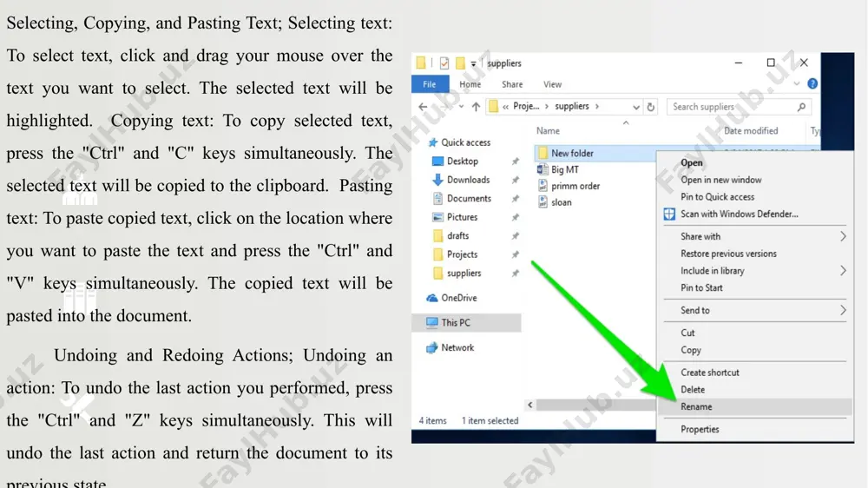Choose Cut from the context menu
868x488 pixels.
(687, 333)
